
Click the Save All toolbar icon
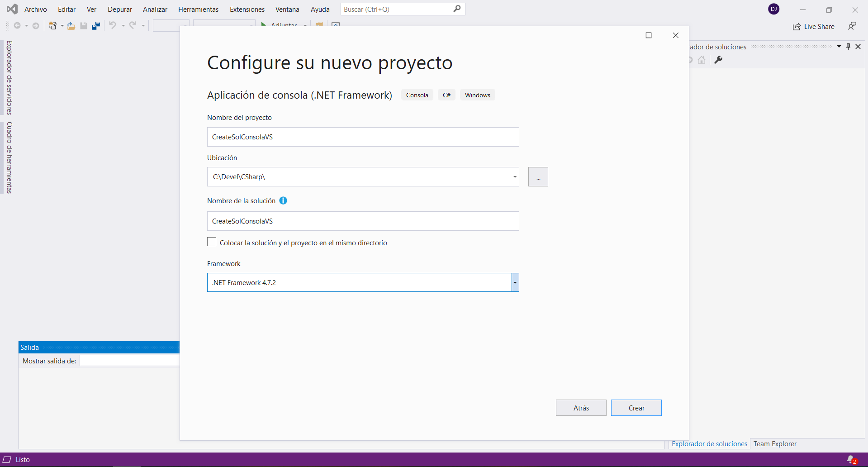point(95,26)
